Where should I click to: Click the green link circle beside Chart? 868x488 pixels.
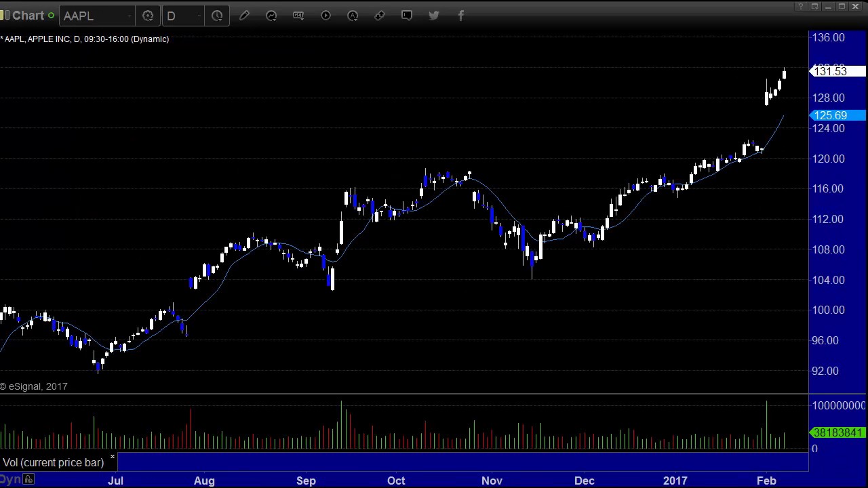(x=51, y=16)
